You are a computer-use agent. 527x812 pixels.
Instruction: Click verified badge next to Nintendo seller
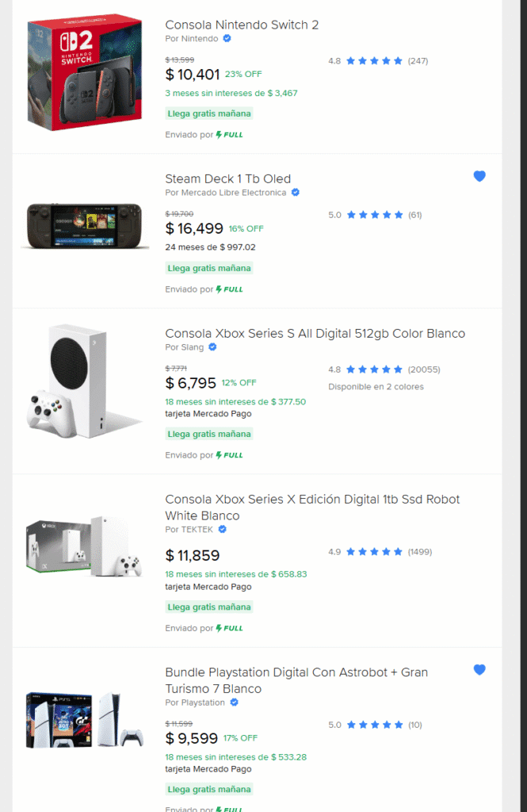tap(227, 38)
